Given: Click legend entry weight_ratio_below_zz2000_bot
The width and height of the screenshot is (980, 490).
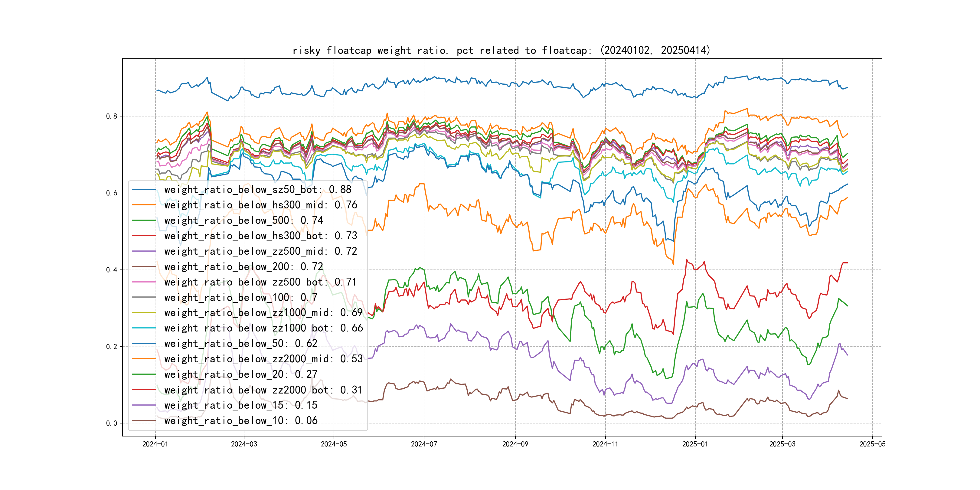Looking at the screenshot, I should tap(263, 390).
